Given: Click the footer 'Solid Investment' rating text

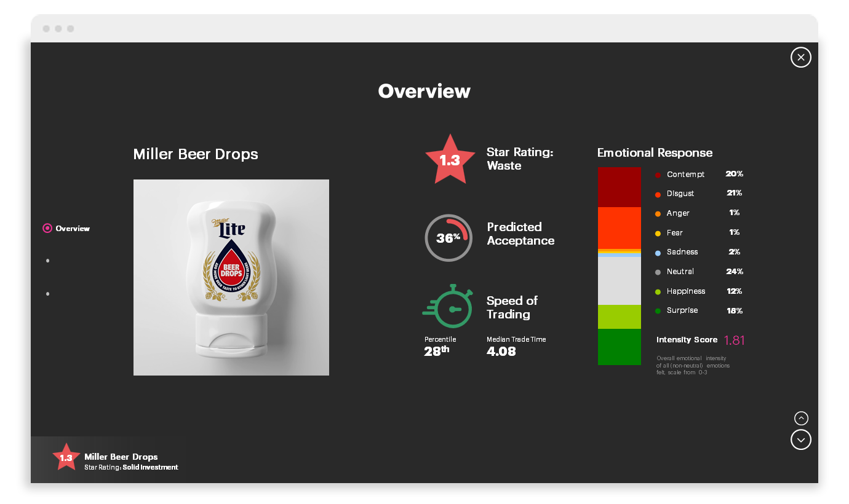Looking at the screenshot, I should coord(149,467).
